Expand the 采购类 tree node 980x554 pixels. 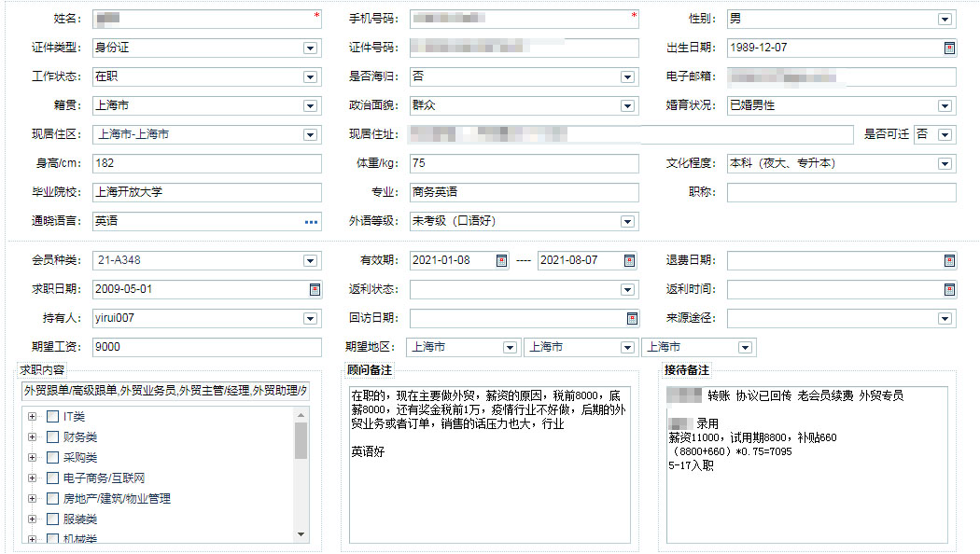point(32,458)
